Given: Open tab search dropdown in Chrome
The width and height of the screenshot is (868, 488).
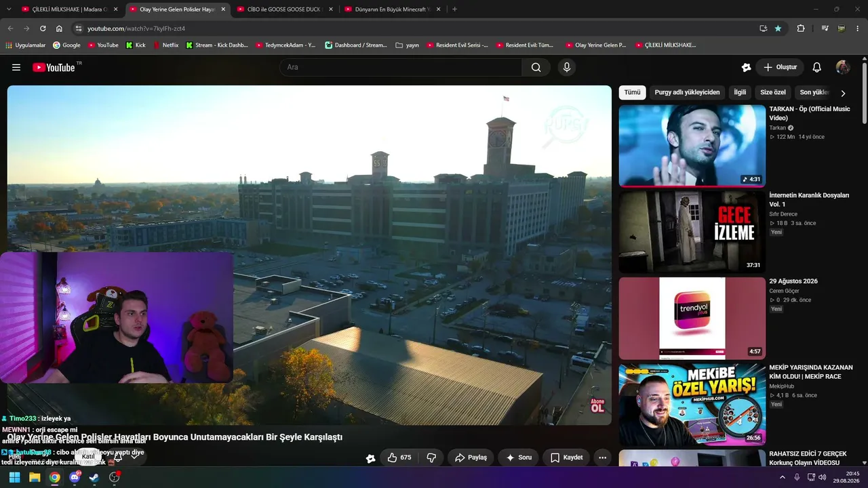Looking at the screenshot, I should (x=9, y=9).
